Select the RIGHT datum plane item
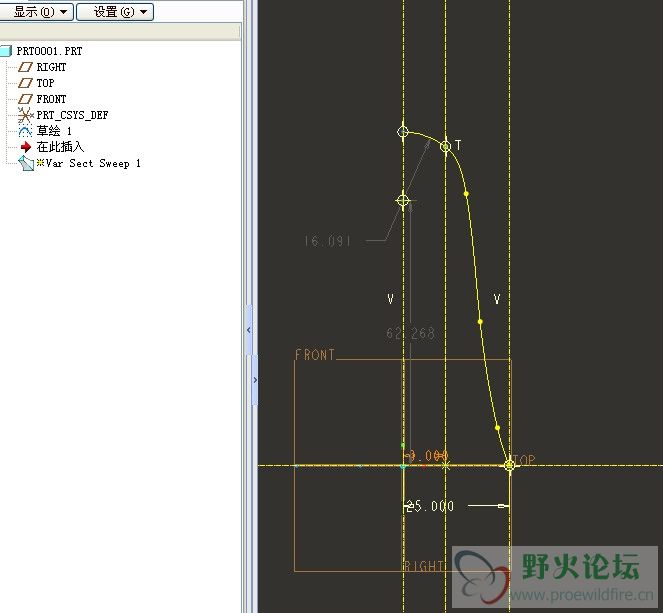 [51, 67]
